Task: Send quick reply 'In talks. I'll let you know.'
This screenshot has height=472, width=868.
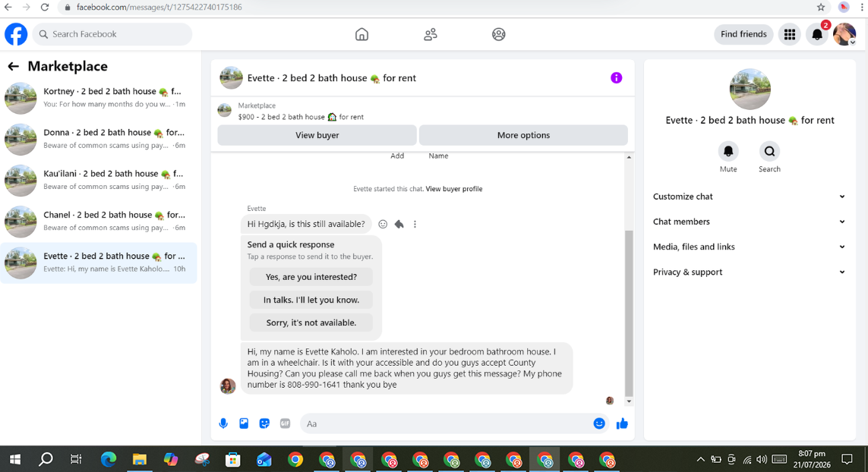Action: (x=311, y=300)
